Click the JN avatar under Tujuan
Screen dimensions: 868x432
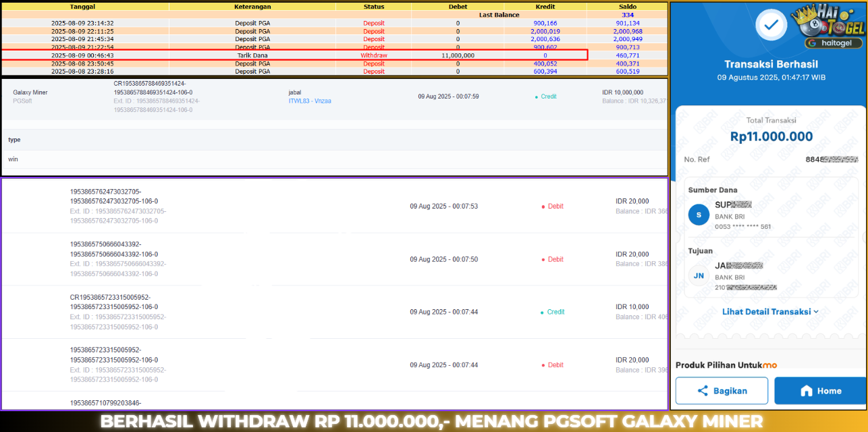pos(699,275)
